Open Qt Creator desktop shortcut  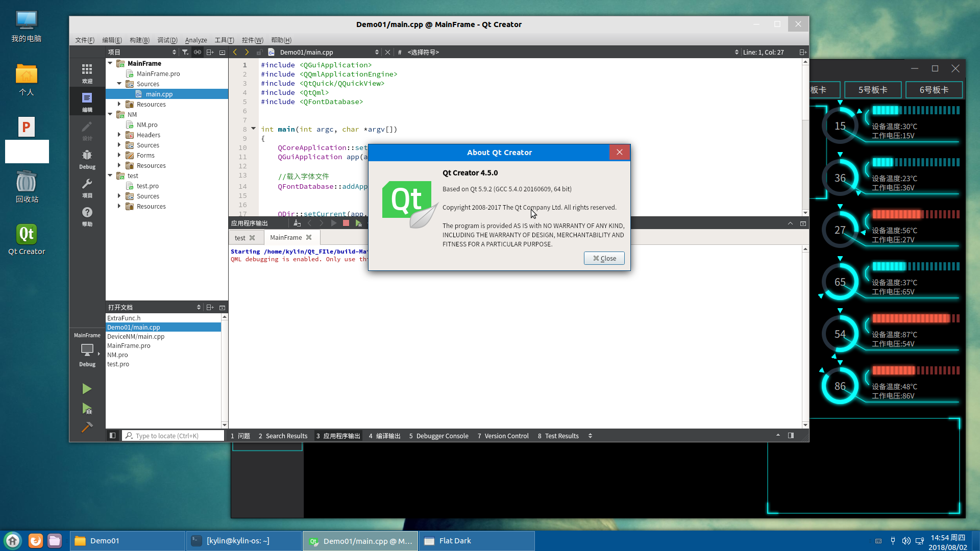(27, 240)
